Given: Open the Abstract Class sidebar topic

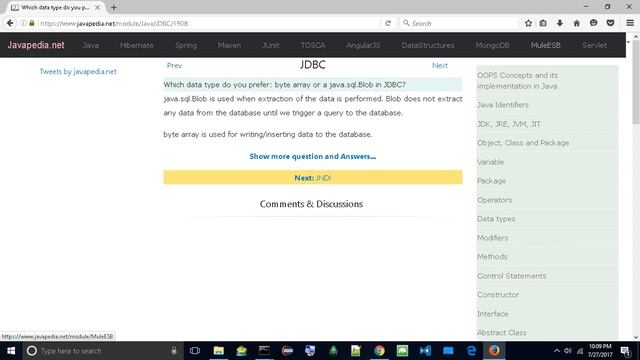Looking at the screenshot, I should coord(502,333).
